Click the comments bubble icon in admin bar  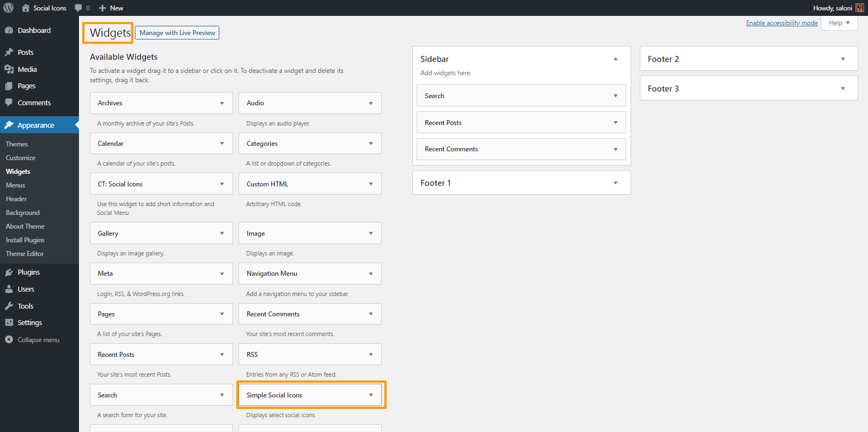78,8
